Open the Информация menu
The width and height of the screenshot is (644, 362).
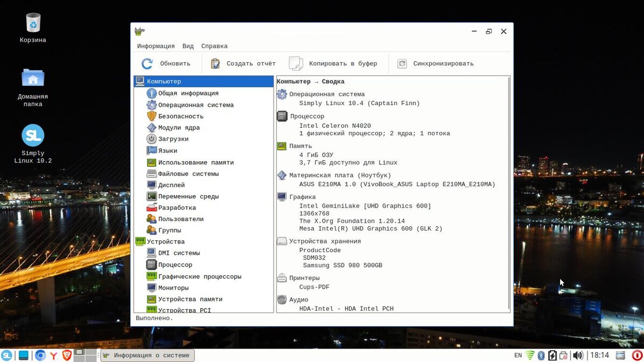tap(156, 46)
